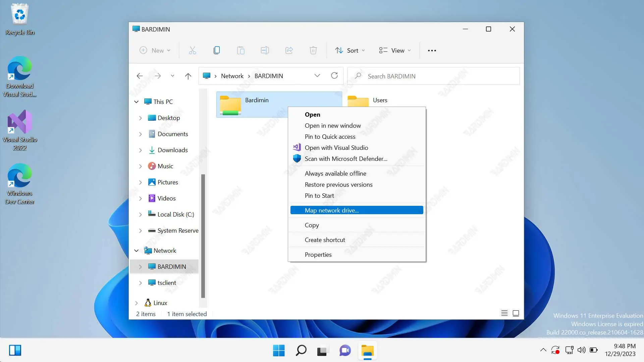
Task: Open taskbar Search
Action: point(301,351)
